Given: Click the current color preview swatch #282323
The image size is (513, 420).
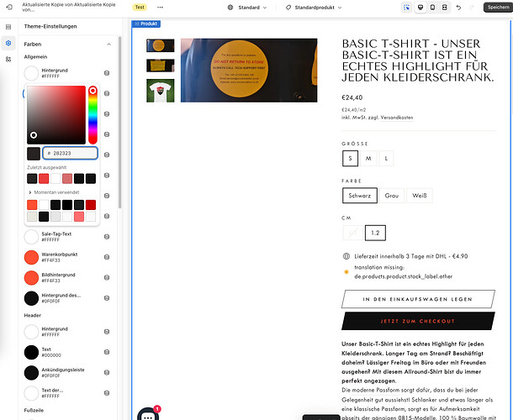Looking at the screenshot, I should (x=34, y=153).
